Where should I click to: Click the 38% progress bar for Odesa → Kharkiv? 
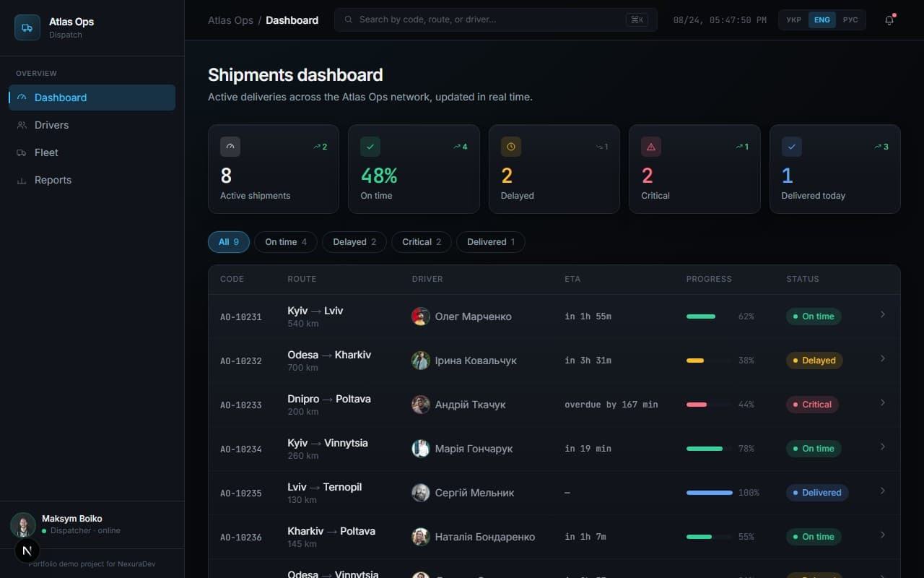709,361
